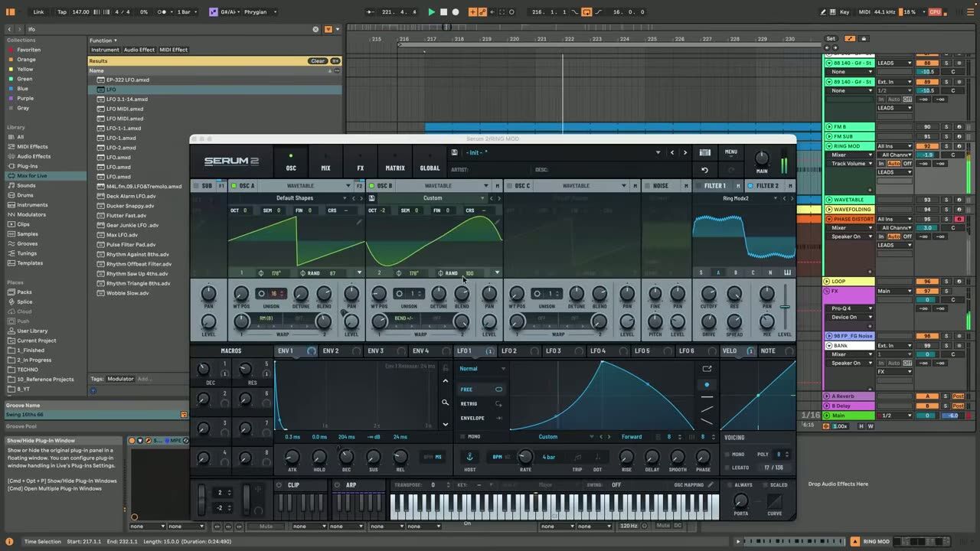
Task: Zoom envelope with magnifier icon
Action: 446,403
